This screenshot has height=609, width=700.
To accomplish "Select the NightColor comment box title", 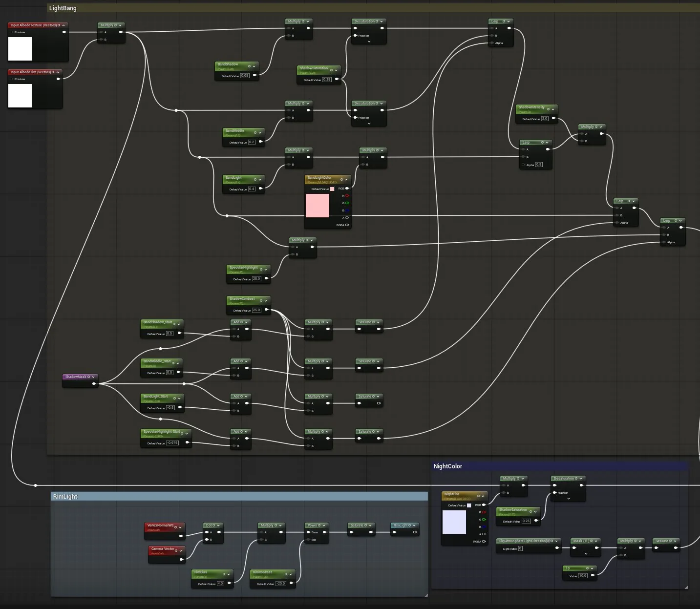I will pyautogui.click(x=448, y=466).
